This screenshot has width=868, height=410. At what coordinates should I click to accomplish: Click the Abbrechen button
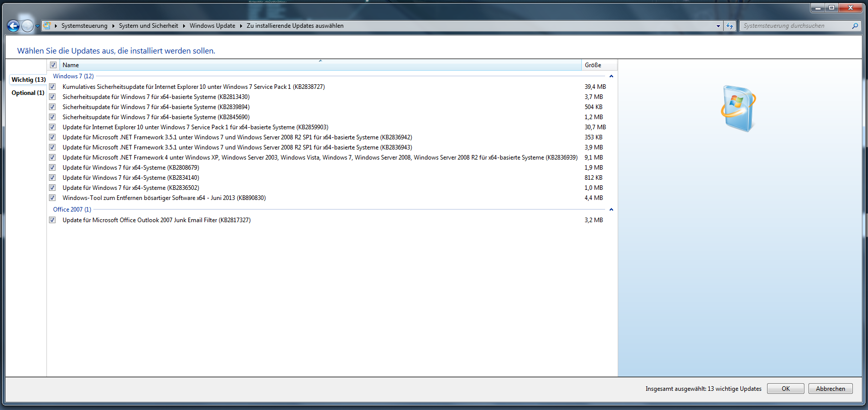tap(830, 389)
